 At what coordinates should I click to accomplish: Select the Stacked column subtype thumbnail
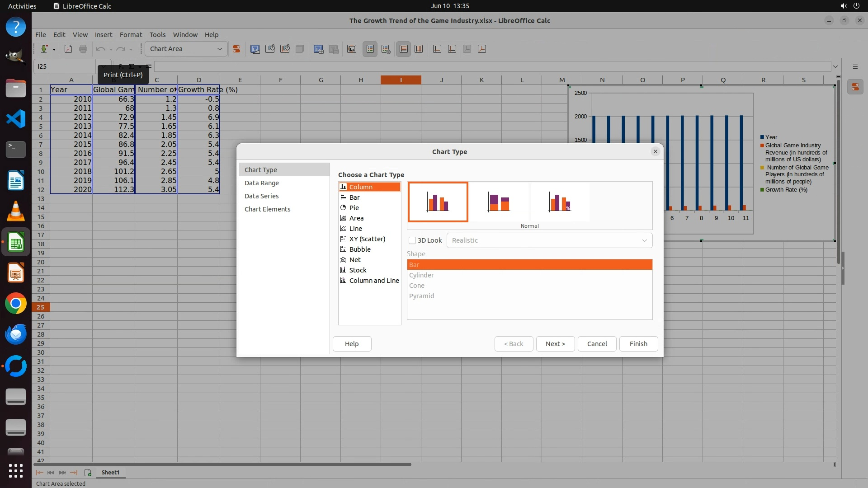tap(499, 202)
